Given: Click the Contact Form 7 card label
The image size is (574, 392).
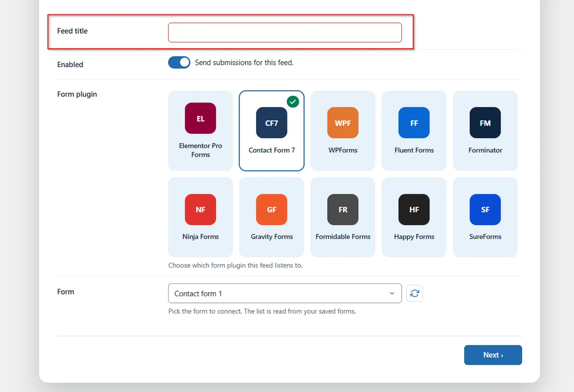Looking at the screenshot, I should tap(272, 150).
